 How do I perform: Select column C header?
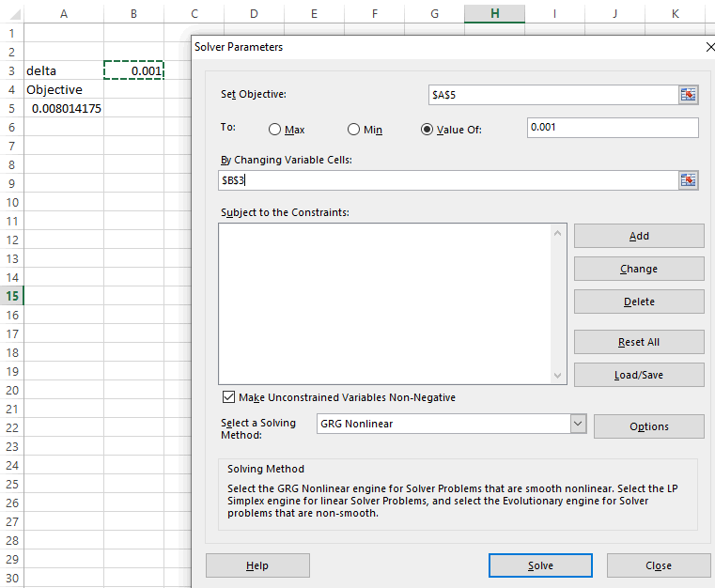(x=194, y=14)
